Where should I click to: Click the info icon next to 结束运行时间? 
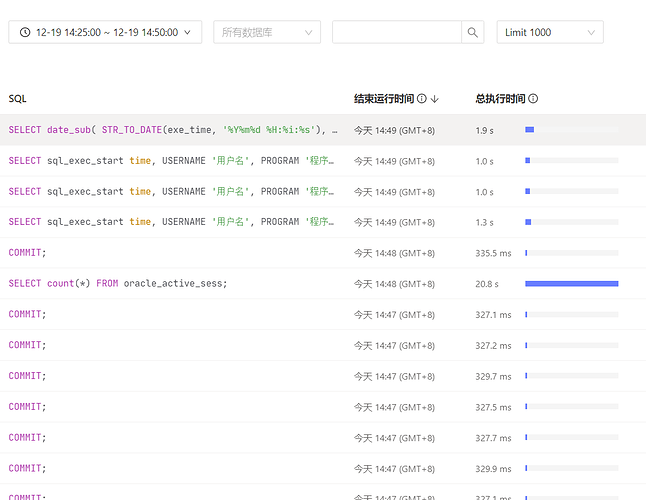tap(421, 98)
